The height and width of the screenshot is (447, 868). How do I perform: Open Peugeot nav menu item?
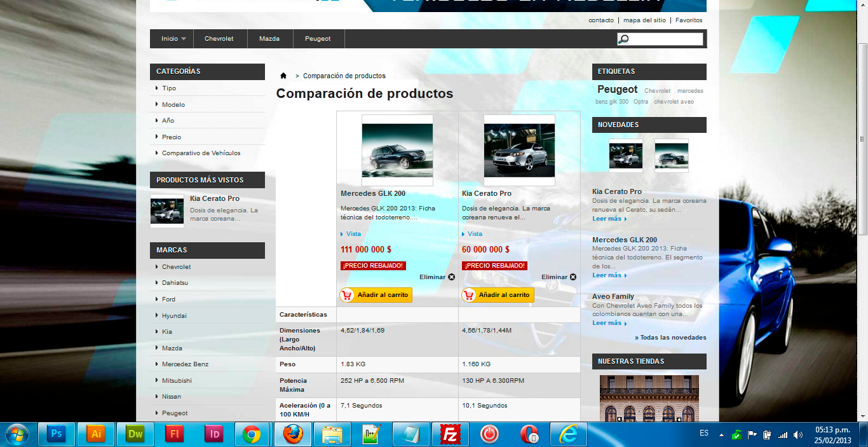(x=318, y=39)
